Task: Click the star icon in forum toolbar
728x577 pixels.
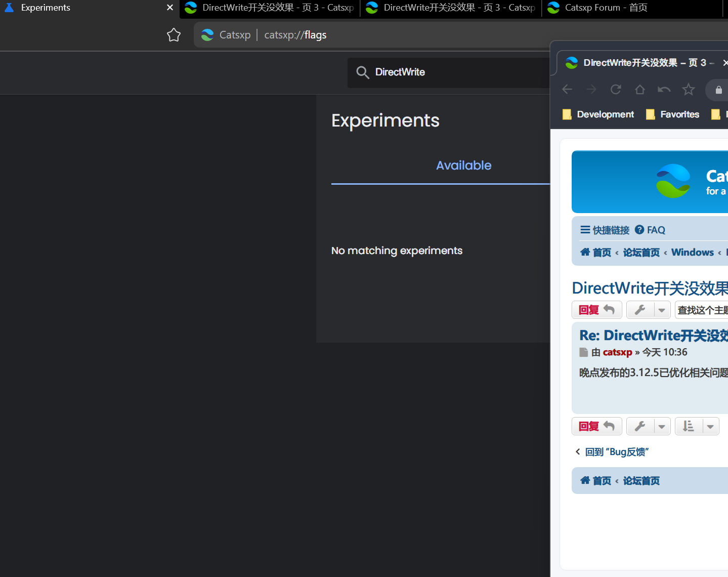Action: (x=689, y=90)
